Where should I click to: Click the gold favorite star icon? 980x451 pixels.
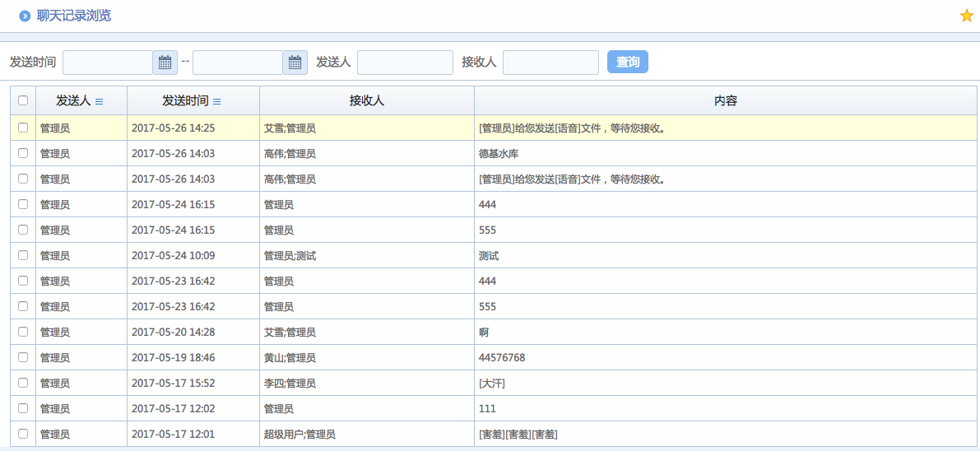pyautogui.click(x=967, y=16)
